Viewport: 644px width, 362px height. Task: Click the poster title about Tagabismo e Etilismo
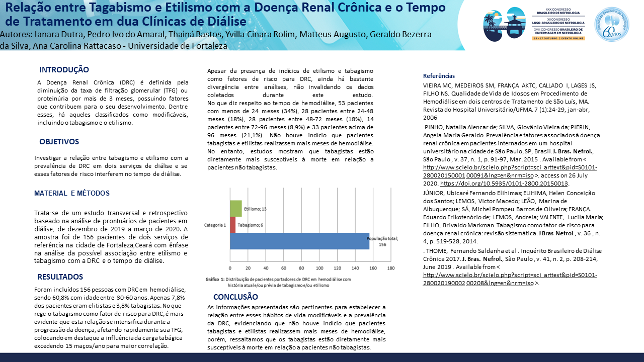pos(225,15)
